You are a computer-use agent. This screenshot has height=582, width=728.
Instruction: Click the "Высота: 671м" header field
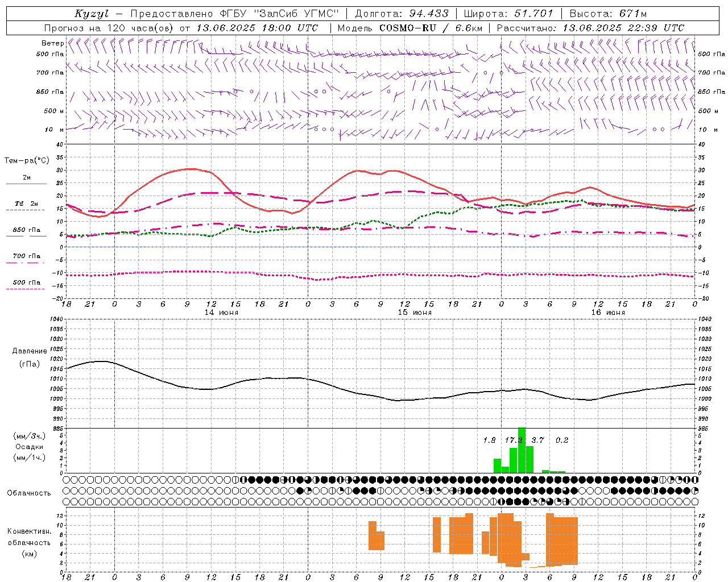(609, 14)
